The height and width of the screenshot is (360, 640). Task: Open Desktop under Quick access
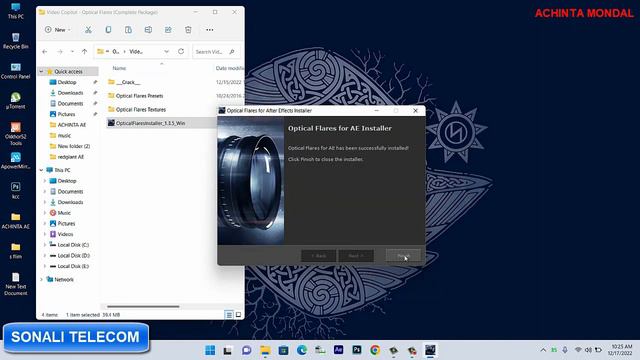pyautogui.click(x=67, y=82)
